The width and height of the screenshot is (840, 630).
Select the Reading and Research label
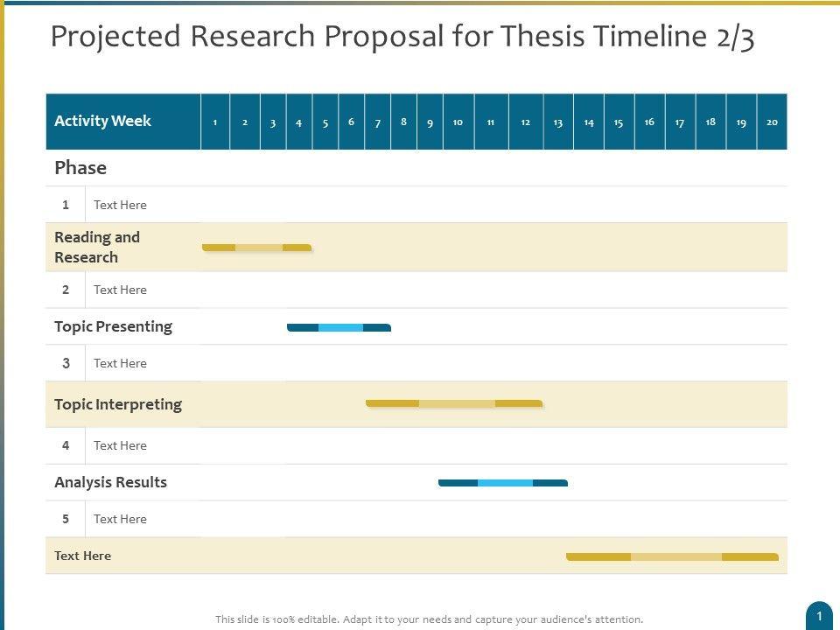(x=97, y=247)
